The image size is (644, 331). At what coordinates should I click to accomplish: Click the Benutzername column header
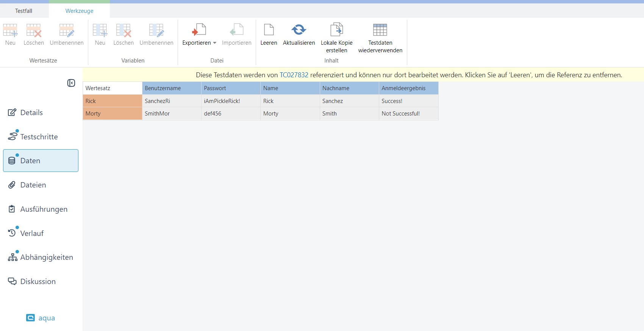click(x=172, y=88)
